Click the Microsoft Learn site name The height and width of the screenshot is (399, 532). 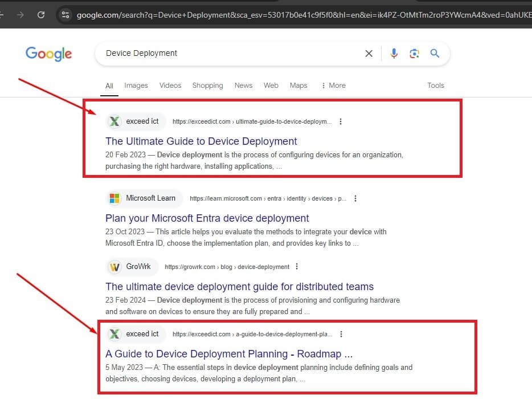coord(150,198)
